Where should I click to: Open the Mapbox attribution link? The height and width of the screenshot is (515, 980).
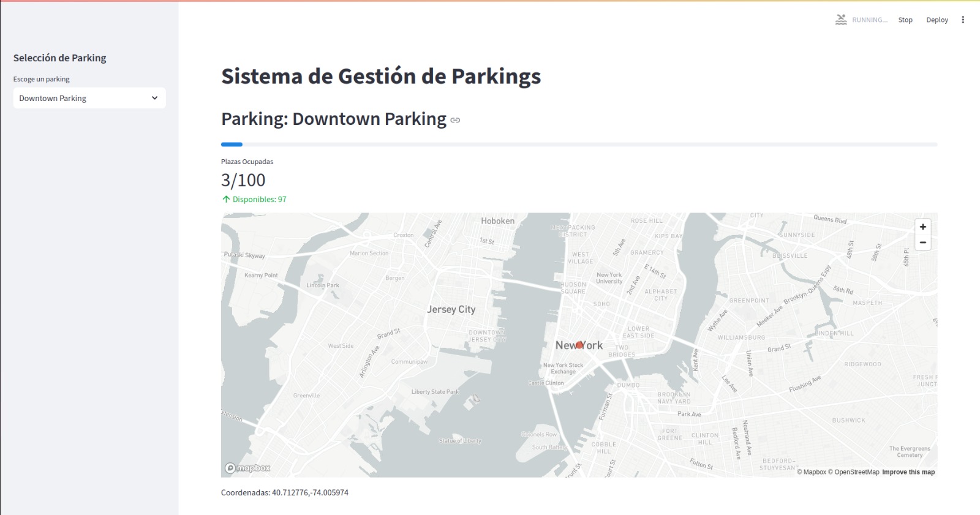812,472
